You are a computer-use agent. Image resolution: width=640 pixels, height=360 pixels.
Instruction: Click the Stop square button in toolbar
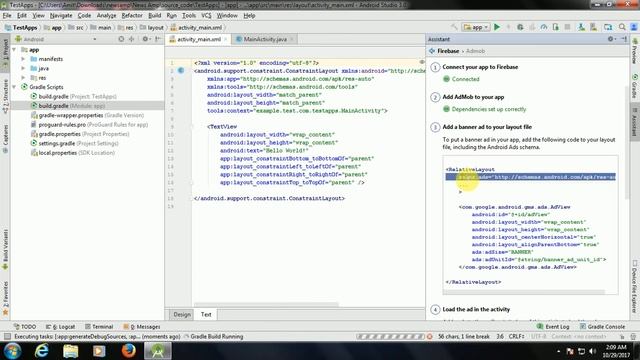pos(567,27)
